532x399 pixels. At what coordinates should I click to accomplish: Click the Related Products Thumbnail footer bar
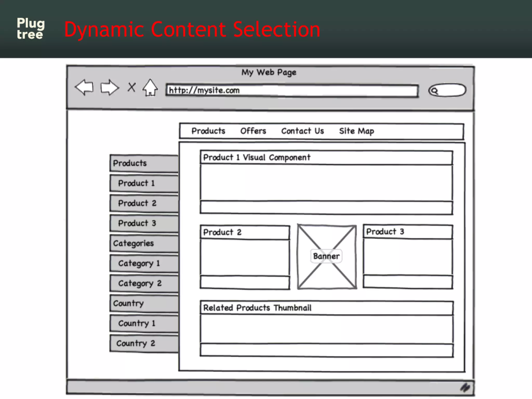[327, 350]
